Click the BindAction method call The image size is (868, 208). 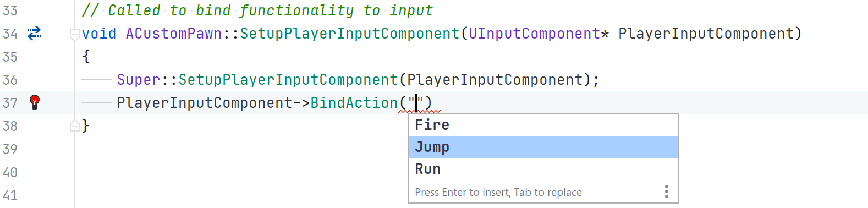354,103
